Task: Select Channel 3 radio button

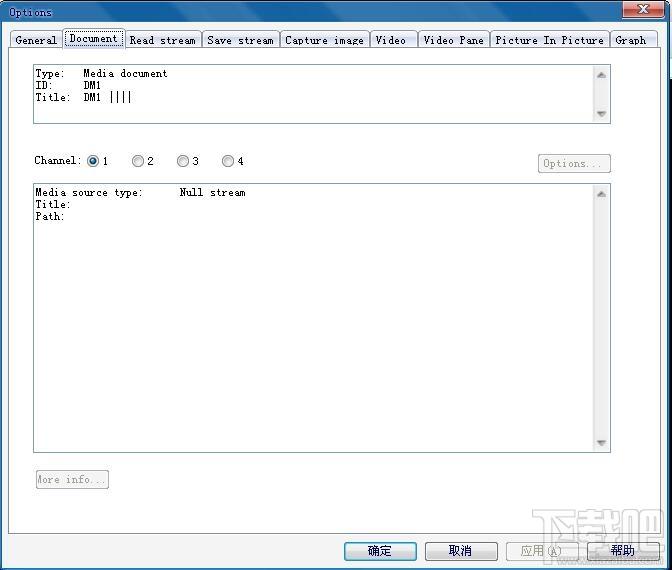Action: click(183, 161)
